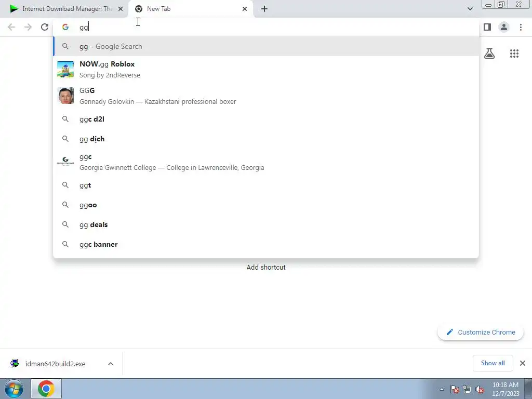Close the New Tab tab
This screenshot has width=532, height=399.
(245, 9)
